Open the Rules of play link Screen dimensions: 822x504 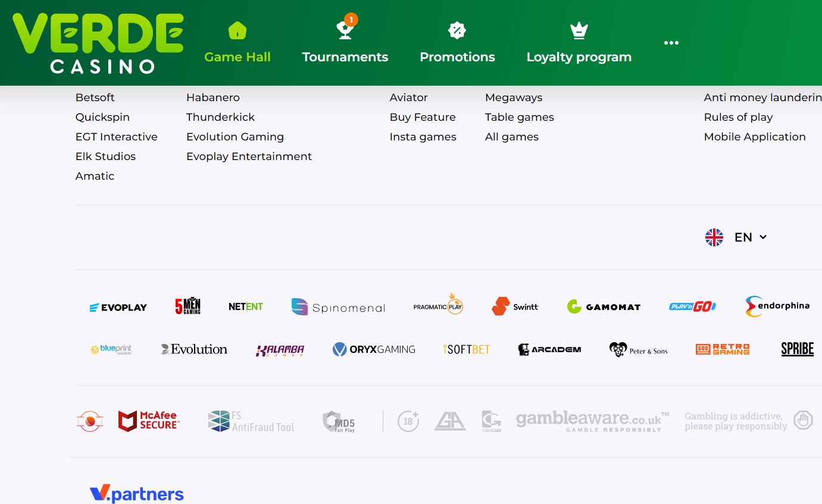[x=737, y=117]
